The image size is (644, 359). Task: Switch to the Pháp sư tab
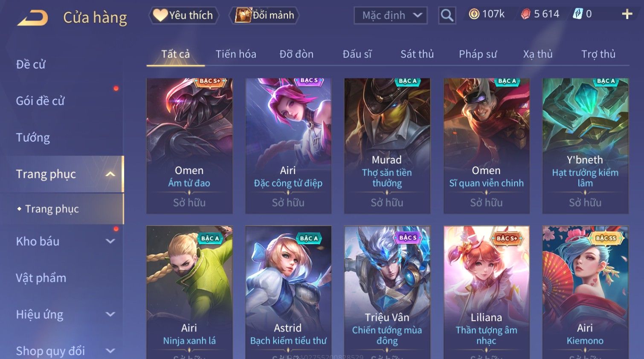click(x=478, y=54)
